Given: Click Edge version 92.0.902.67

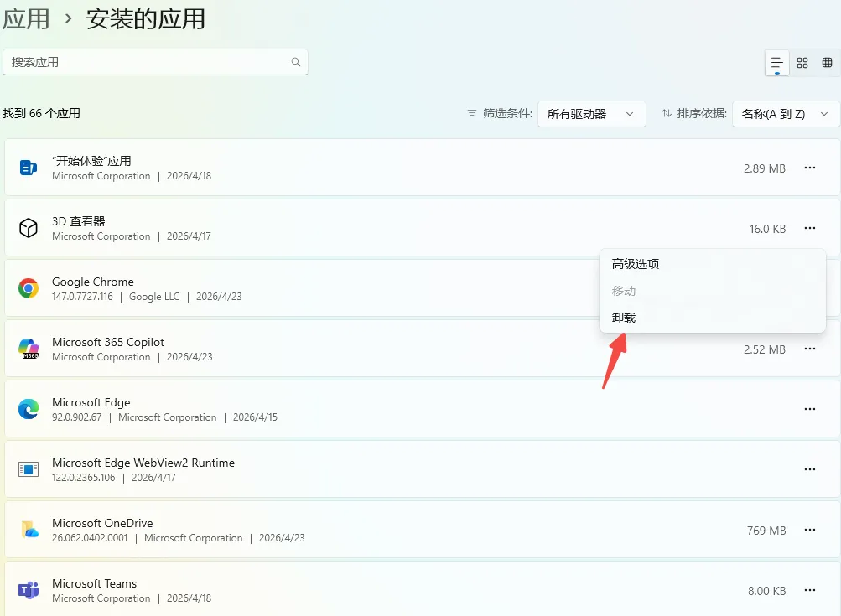Looking at the screenshot, I should pyautogui.click(x=76, y=417).
